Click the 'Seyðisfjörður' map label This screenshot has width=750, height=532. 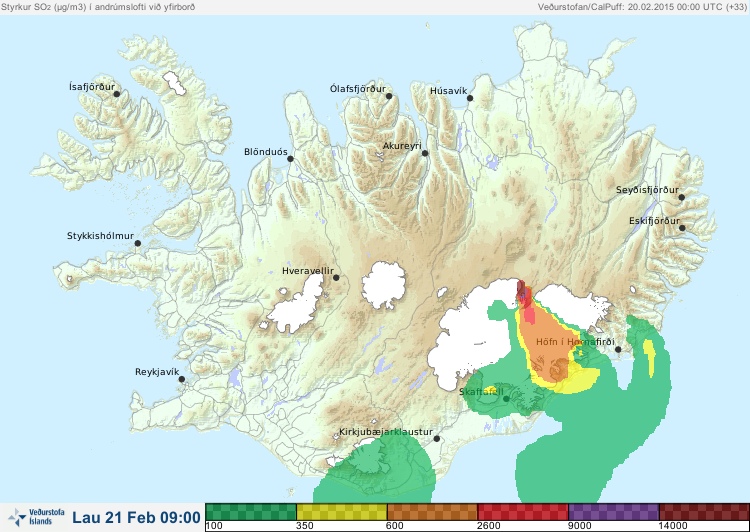click(x=647, y=190)
